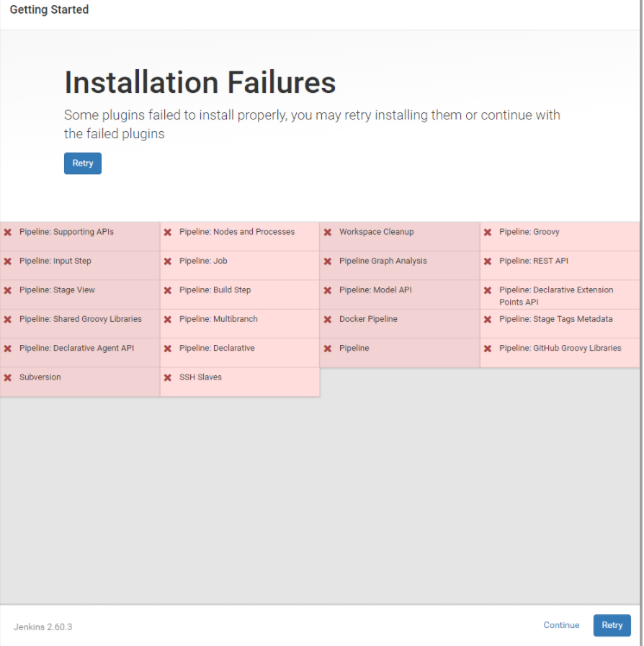Click the failure icon next to Subversion
644x646 pixels.
7,377
